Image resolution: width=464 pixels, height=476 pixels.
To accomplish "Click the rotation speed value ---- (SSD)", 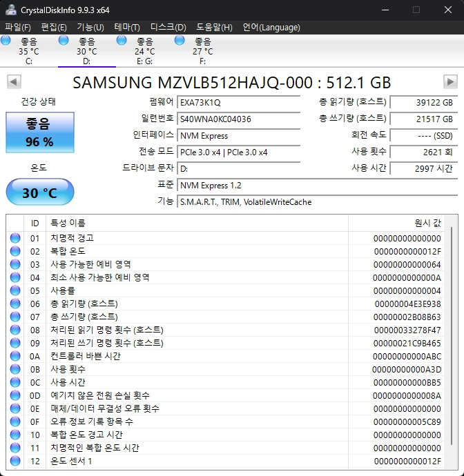I will 424,136.
